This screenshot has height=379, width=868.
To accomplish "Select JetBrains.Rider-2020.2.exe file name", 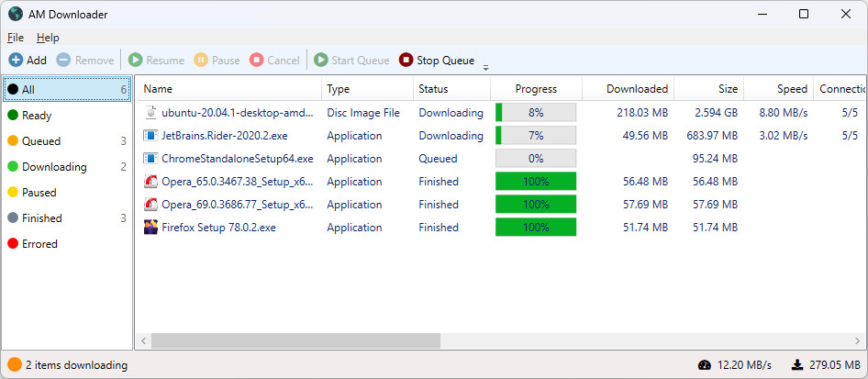I will pos(225,136).
